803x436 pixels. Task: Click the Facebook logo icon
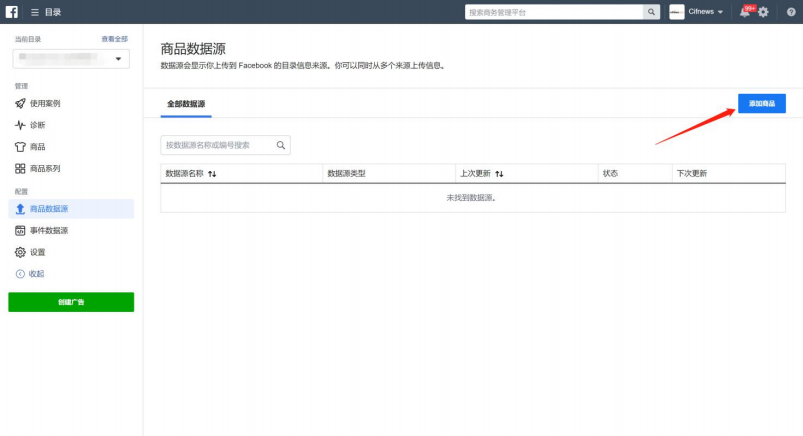pyautogui.click(x=11, y=12)
